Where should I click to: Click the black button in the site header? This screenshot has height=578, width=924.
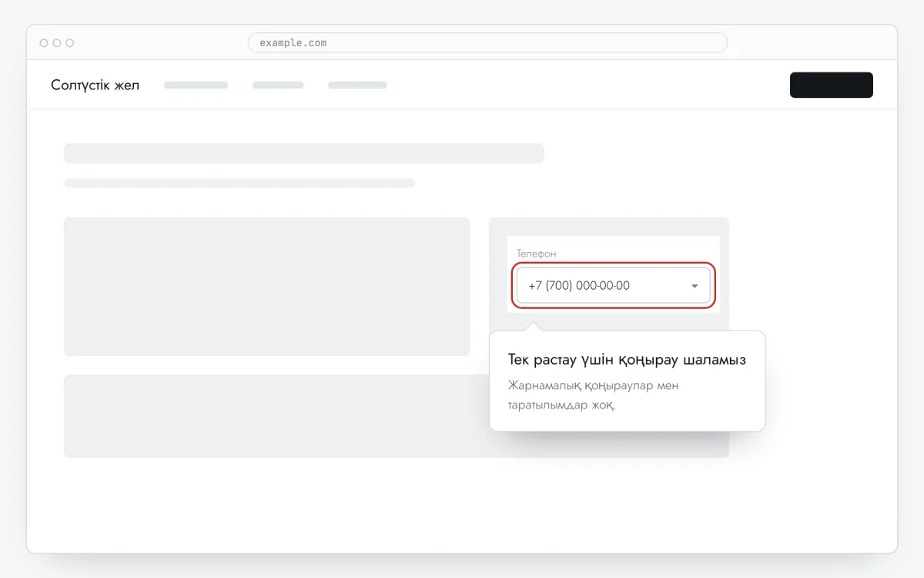click(x=832, y=85)
